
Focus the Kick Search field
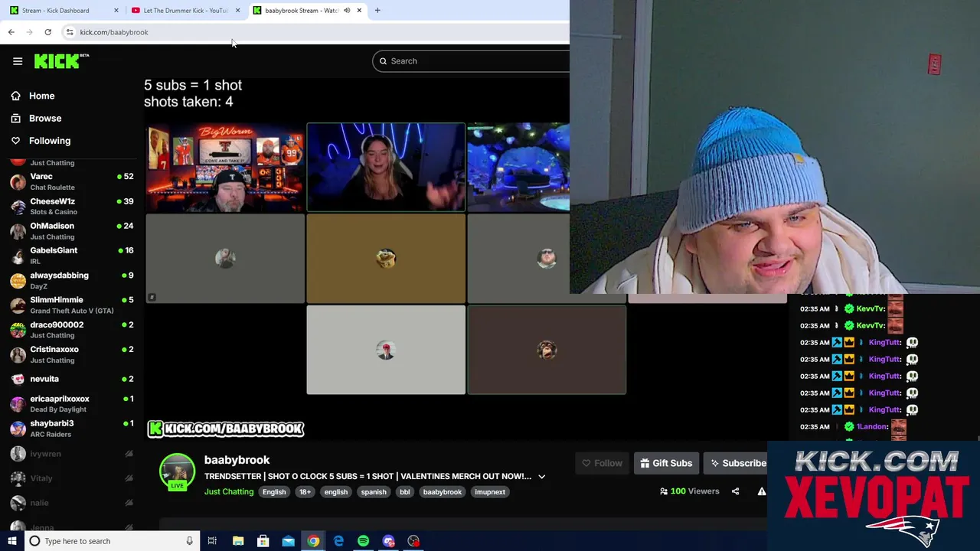coord(471,61)
